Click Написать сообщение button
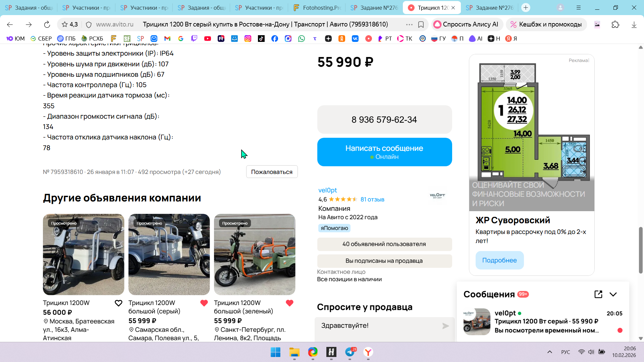 [384, 152]
